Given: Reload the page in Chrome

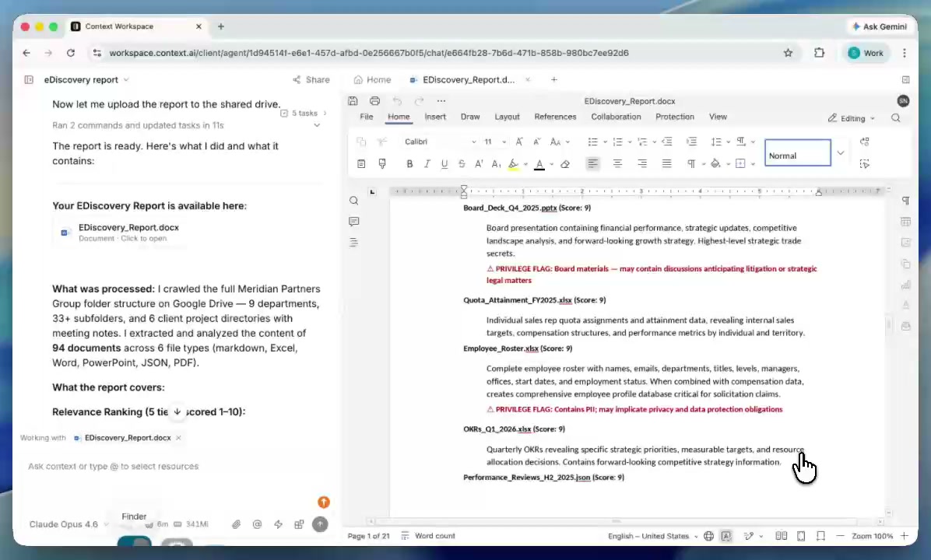Looking at the screenshot, I should click(71, 53).
